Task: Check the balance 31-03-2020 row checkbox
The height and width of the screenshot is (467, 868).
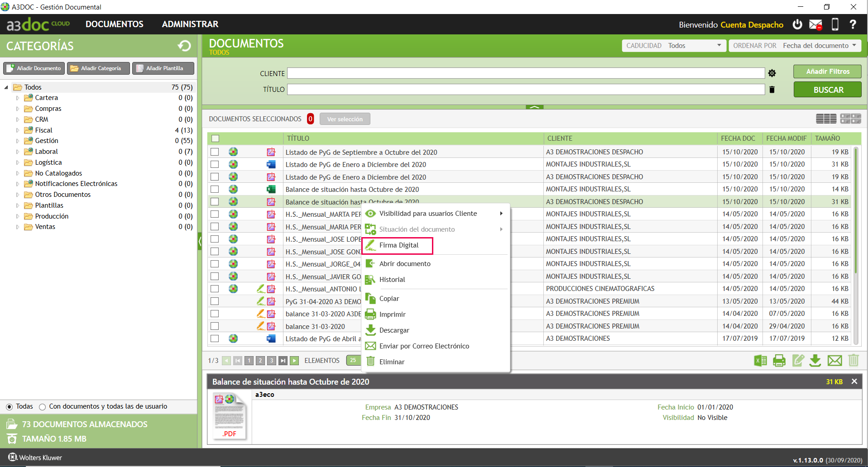Action: [215, 326]
